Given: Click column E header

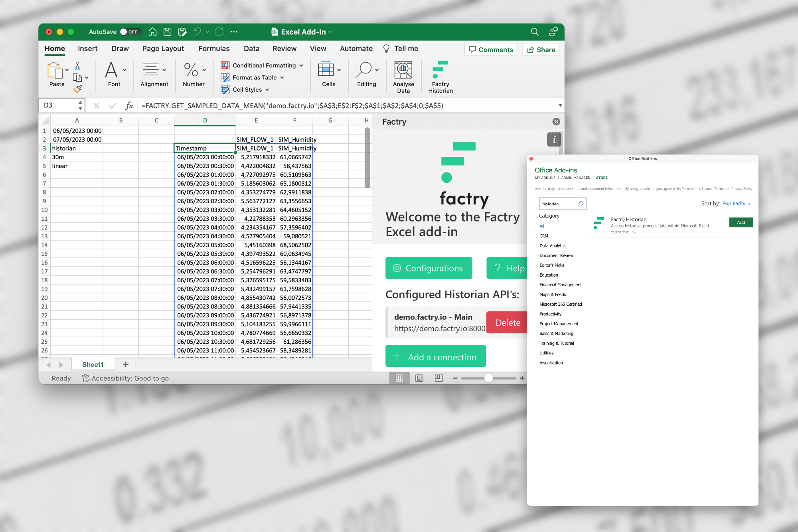Looking at the screenshot, I should click(x=256, y=120).
